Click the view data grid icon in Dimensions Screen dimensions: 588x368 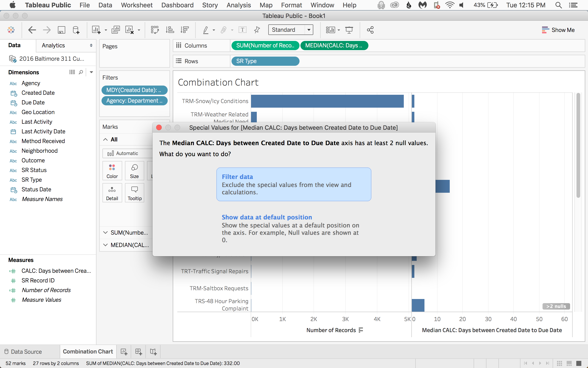[x=72, y=72]
